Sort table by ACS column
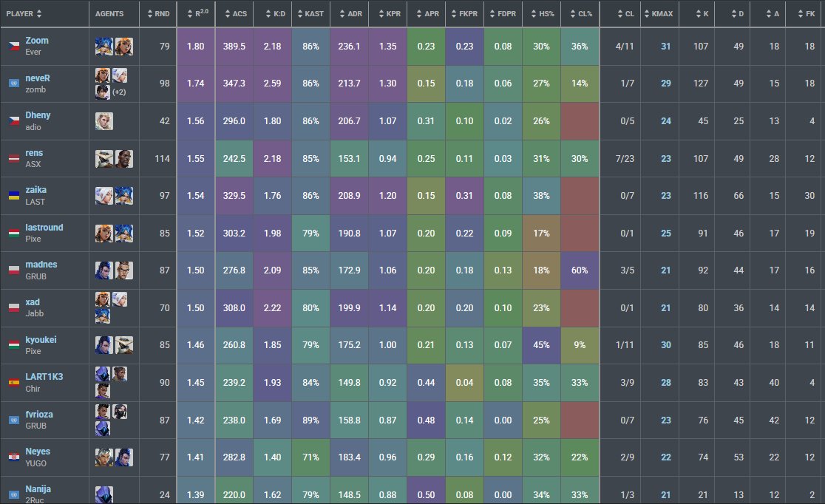 tap(236, 14)
